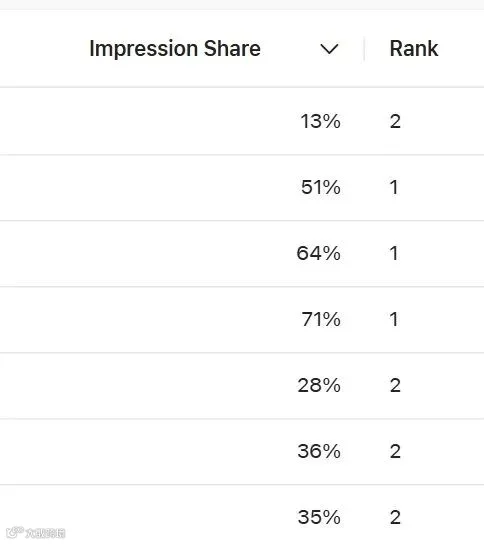Click rank 2 in the 36% row
The height and width of the screenshot is (544, 484).
[x=395, y=451]
